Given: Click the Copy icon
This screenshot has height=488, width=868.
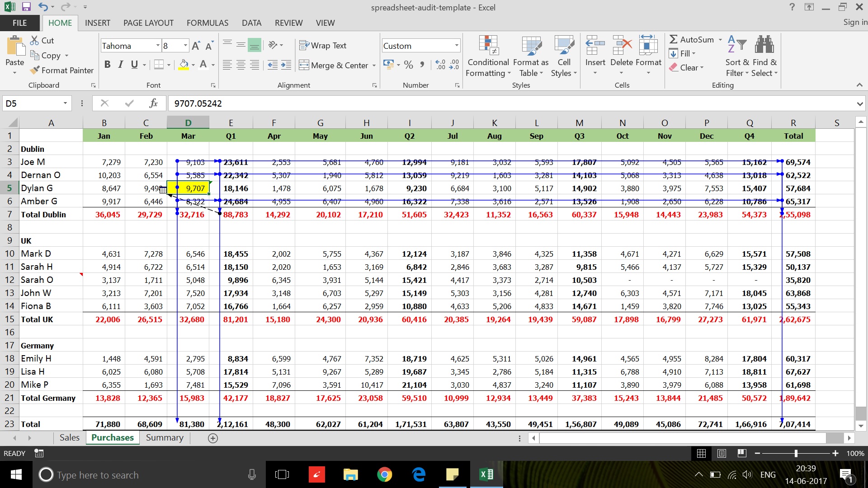Looking at the screenshot, I should tap(34, 55).
